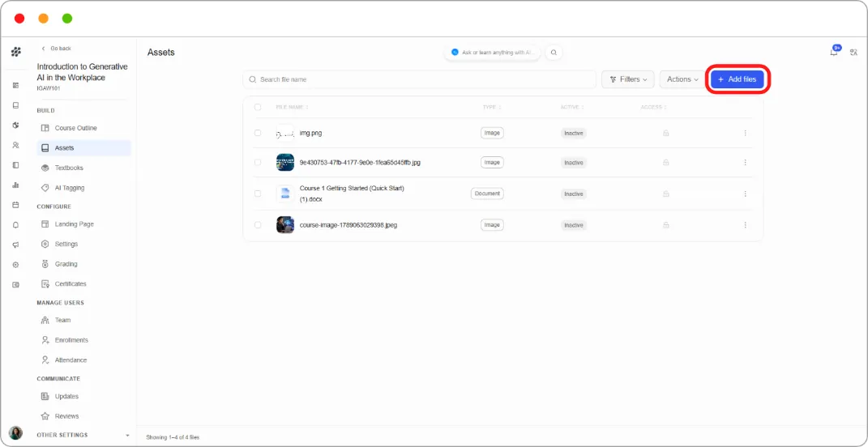
Task: Open the megaphone icon in left rail
Action: tap(15, 245)
